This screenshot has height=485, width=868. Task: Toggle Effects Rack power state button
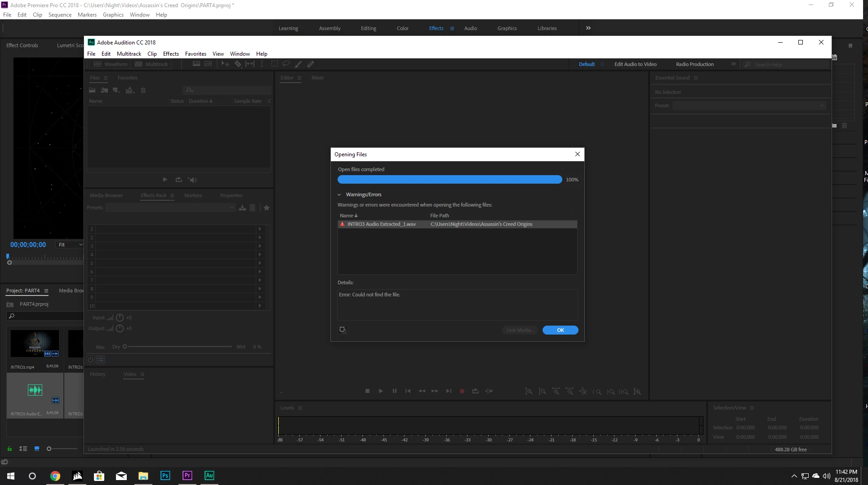pos(90,360)
